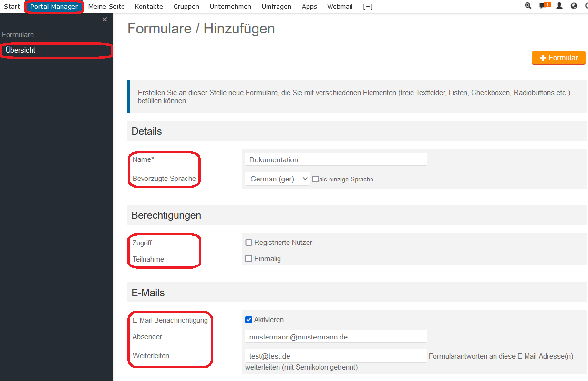Click the Weiterleiten e-mail input field
The height and width of the screenshot is (381, 588).
coord(336,356)
